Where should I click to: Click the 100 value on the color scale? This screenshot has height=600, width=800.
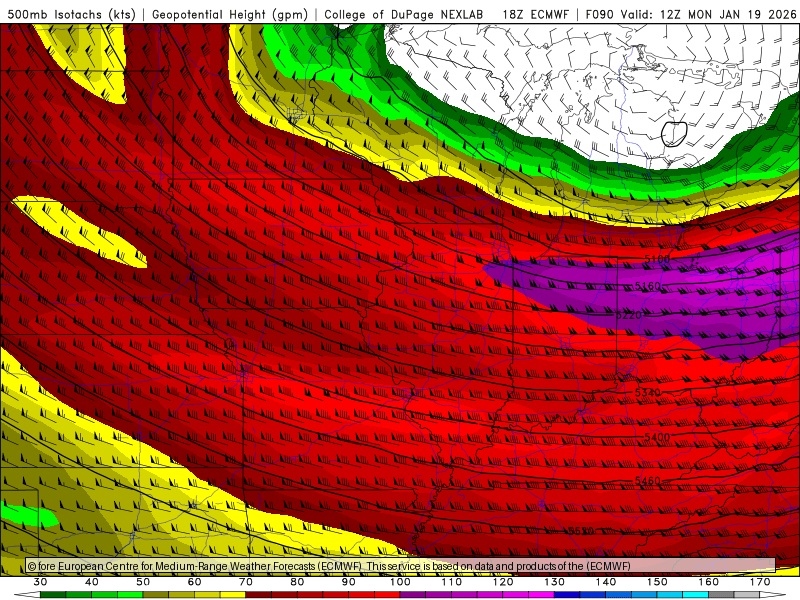(x=400, y=582)
